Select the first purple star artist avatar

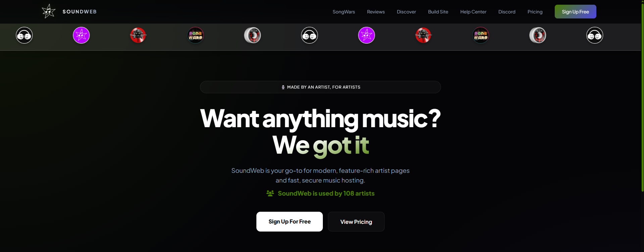click(x=81, y=35)
